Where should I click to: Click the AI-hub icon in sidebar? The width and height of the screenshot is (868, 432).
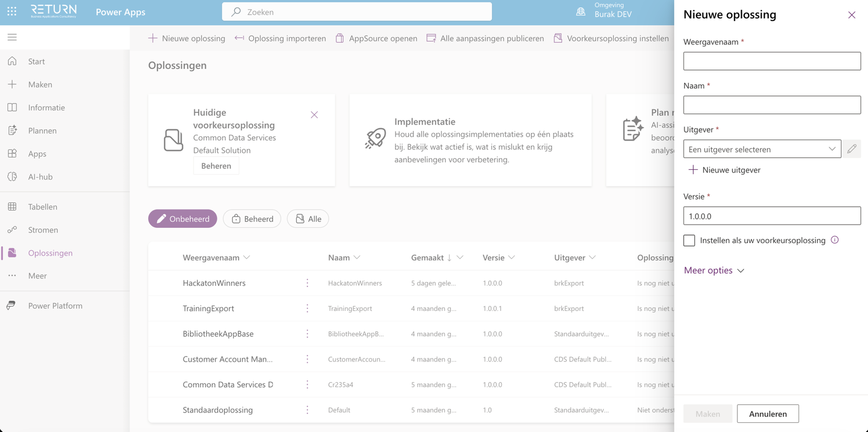12,176
